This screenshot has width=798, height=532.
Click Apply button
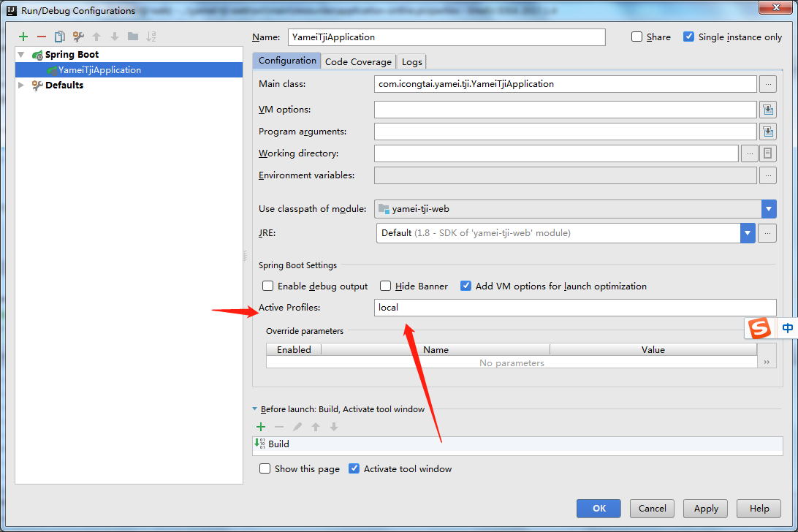(706, 509)
